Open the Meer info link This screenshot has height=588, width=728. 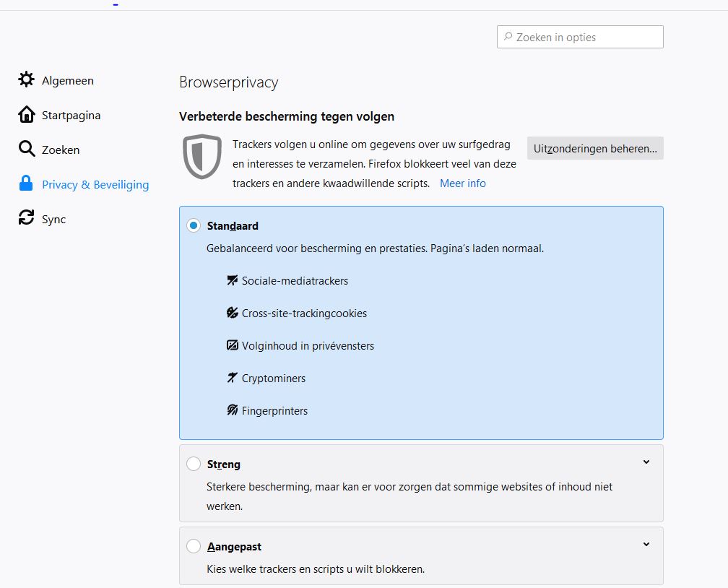coord(463,183)
